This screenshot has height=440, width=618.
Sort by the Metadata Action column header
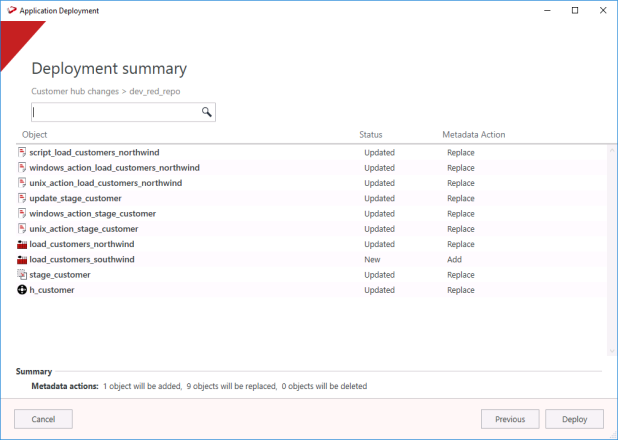click(473, 134)
